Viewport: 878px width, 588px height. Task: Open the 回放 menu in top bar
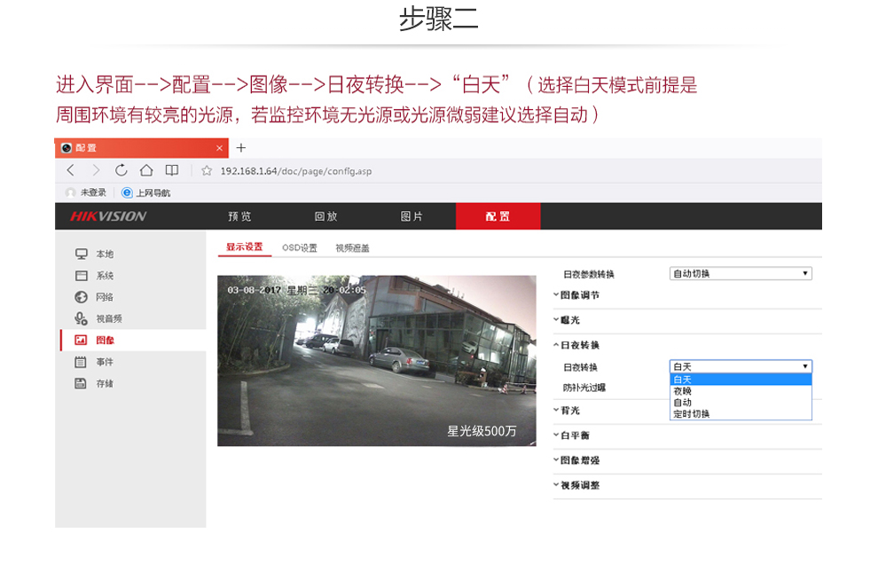[325, 216]
